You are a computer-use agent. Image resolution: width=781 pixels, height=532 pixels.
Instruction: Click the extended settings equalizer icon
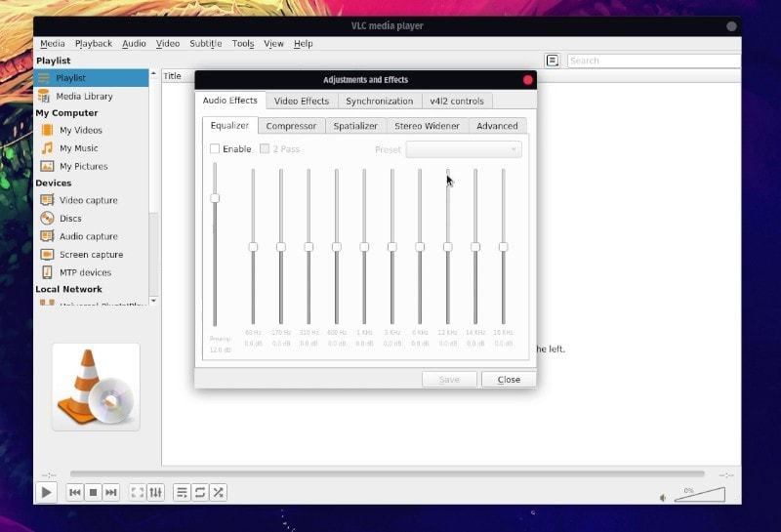click(155, 493)
